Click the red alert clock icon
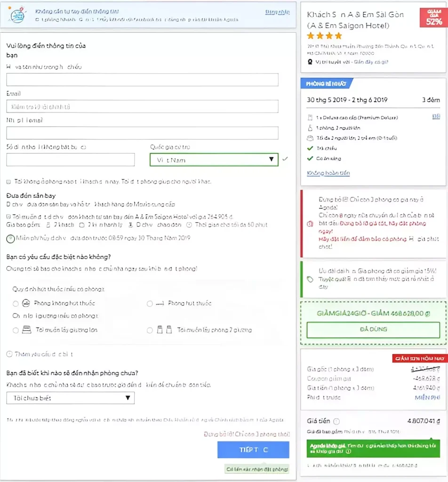The height and width of the screenshot is (482, 448). [310, 224]
